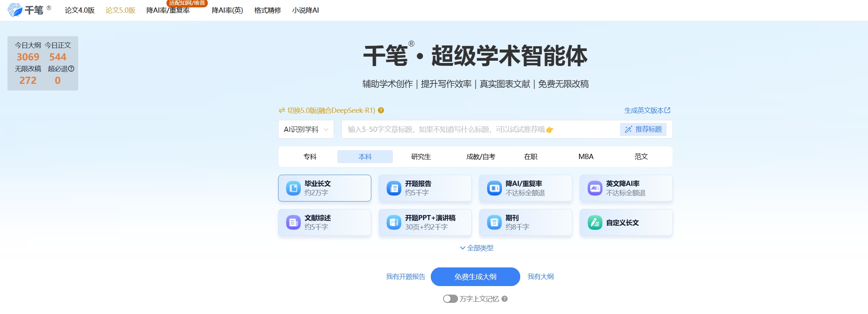Image resolution: width=868 pixels, height=314 pixels.
Task: Click the 无限改稿 count 272
Action: pyautogui.click(x=28, y=80)
